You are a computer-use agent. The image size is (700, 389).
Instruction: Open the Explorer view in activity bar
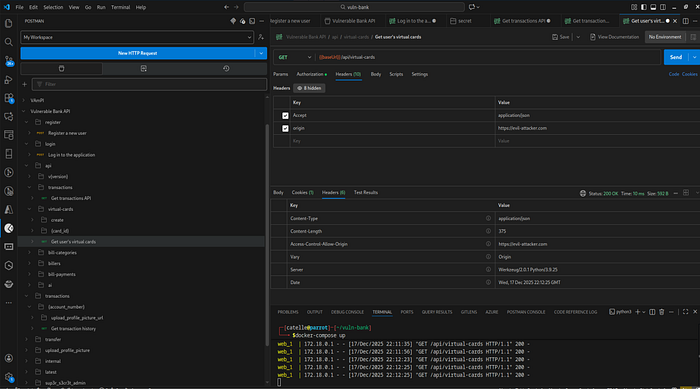click(x=8, y=23)
